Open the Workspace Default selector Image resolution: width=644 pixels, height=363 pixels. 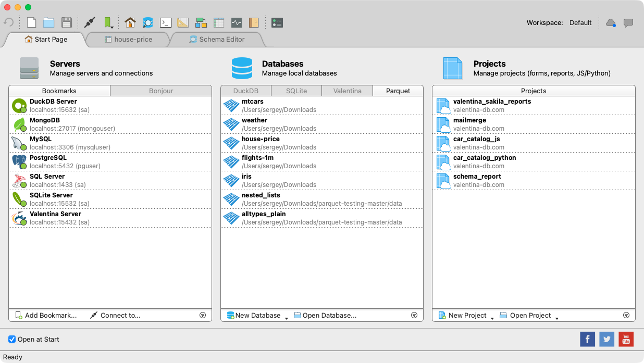coord(580,22)
